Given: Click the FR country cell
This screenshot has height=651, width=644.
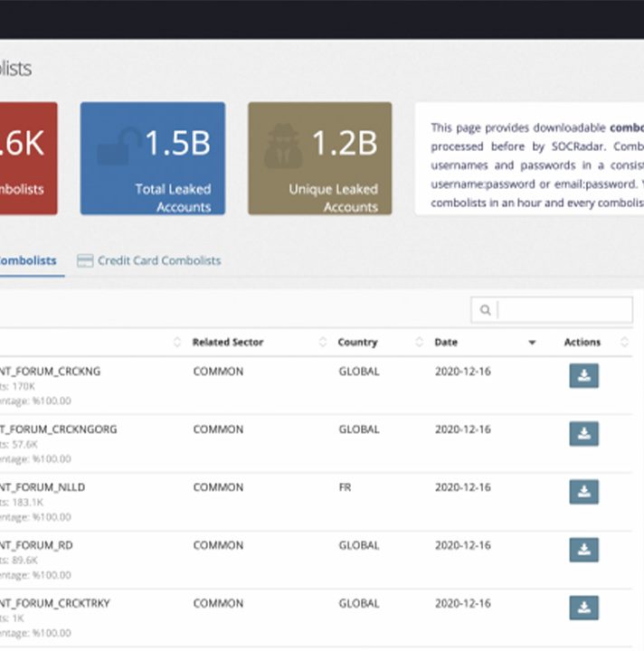Looking at the screenshot, I should tap(345, 487).
